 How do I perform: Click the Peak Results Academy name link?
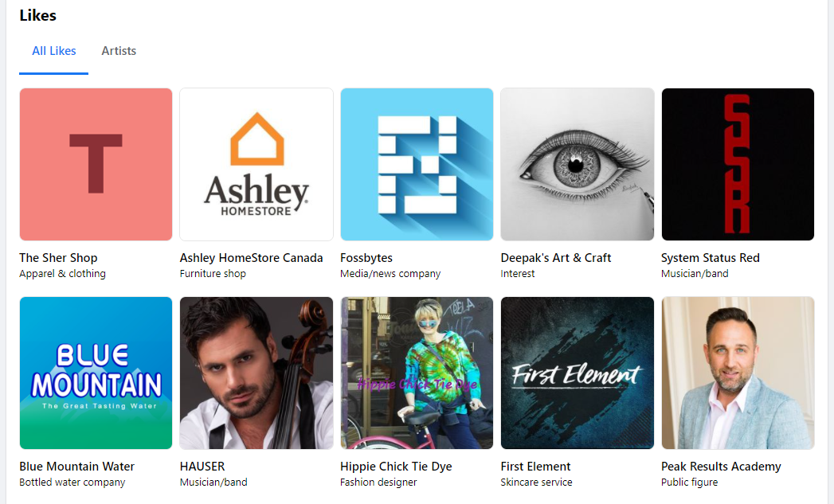click(x=721, y=467)
